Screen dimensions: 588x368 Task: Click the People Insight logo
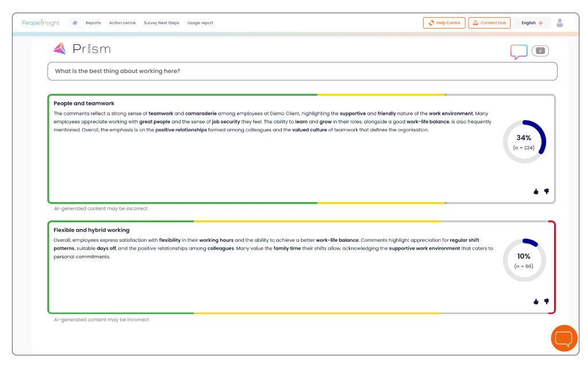tap(41, 23)
